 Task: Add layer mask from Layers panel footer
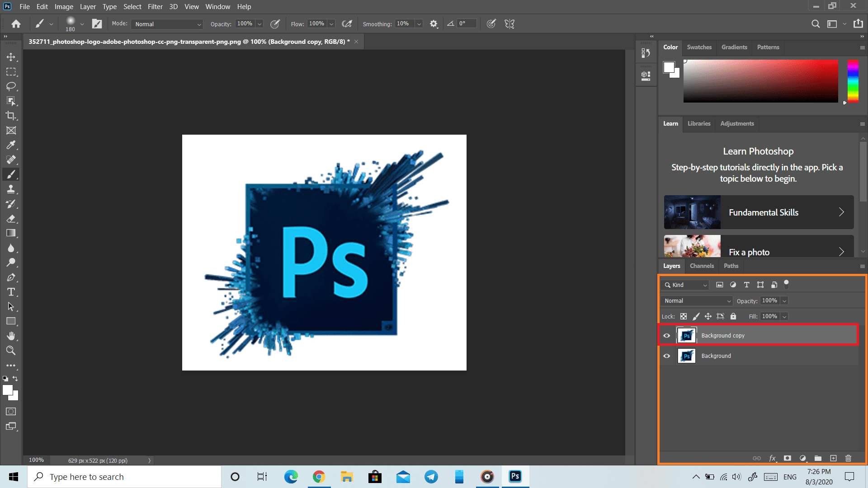point(788,458)
